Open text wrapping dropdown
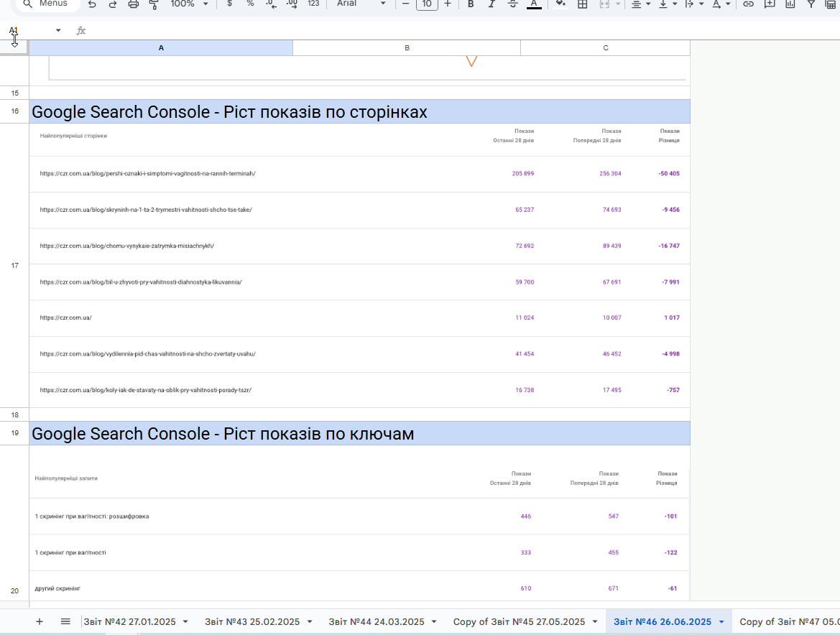This screenshot has width=840, height=635. click(x=694, y=4)
